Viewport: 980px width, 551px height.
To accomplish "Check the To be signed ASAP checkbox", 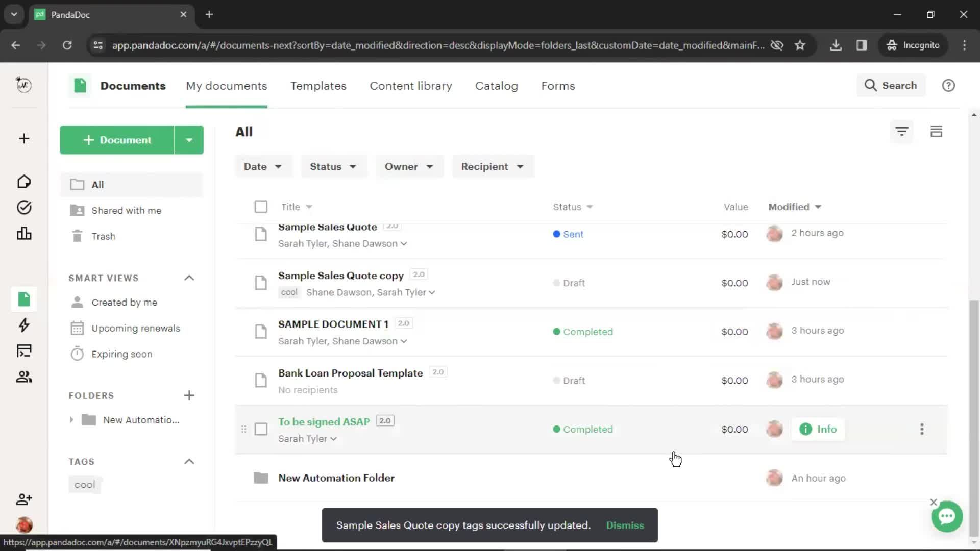I will [x=261, y=429].
